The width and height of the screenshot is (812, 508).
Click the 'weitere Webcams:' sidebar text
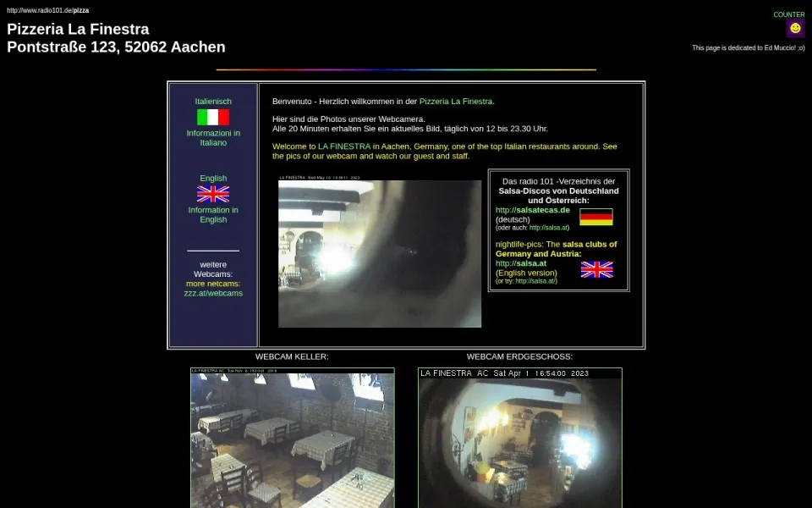[x=213, y=269]
